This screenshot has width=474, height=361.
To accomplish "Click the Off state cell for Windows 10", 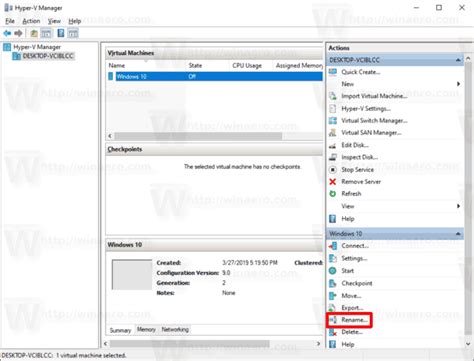I will click(x=192, y=77).
